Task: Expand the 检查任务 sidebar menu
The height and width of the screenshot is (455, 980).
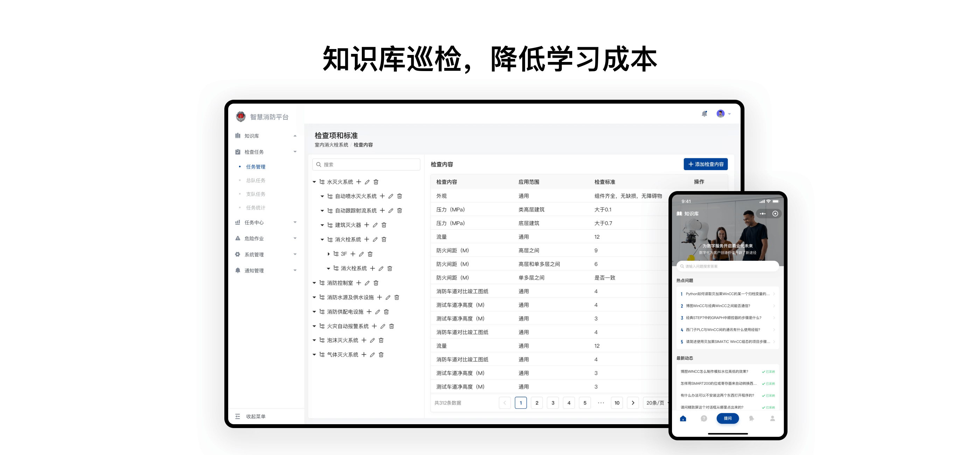Action: click(295, 152)
